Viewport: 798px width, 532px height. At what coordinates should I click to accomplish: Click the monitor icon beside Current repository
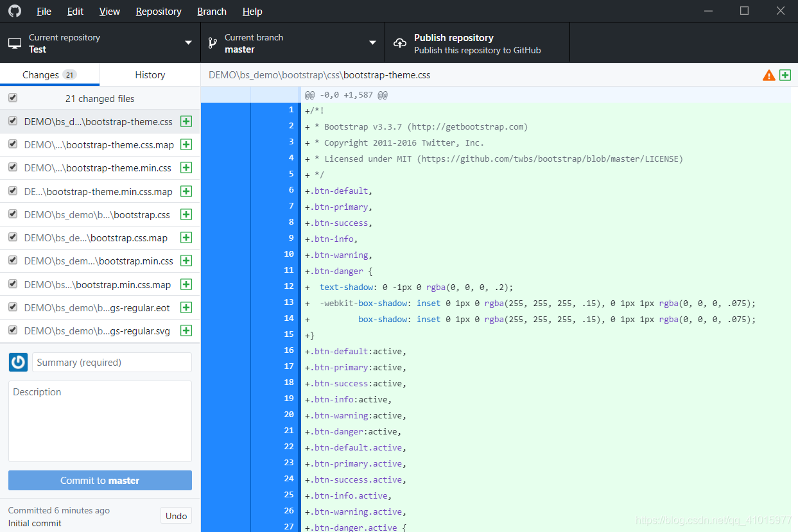[x=15, y=43]
